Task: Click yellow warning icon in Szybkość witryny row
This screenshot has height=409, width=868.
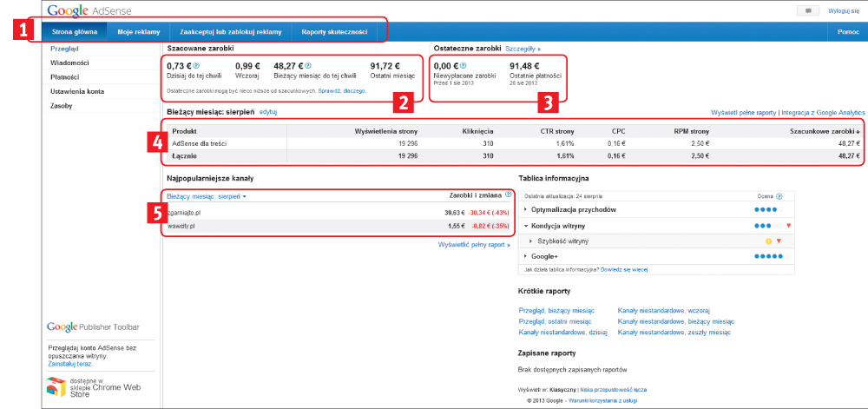Action: point(768,241)
